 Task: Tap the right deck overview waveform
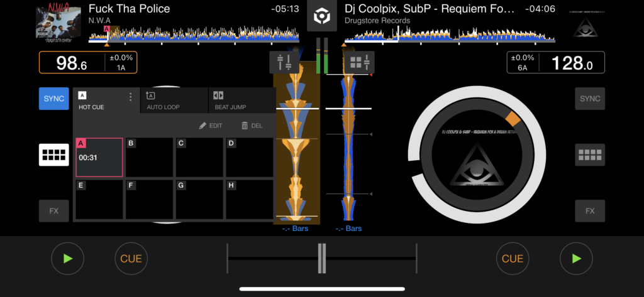point(450,35)
